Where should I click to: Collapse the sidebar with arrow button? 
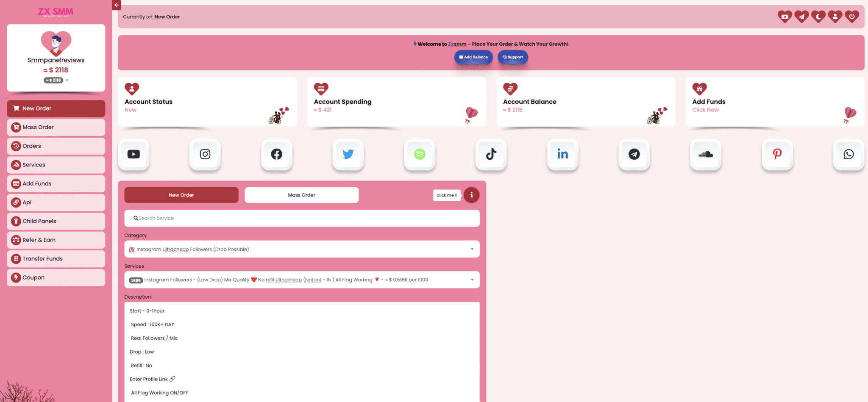(x=117, y=5)
